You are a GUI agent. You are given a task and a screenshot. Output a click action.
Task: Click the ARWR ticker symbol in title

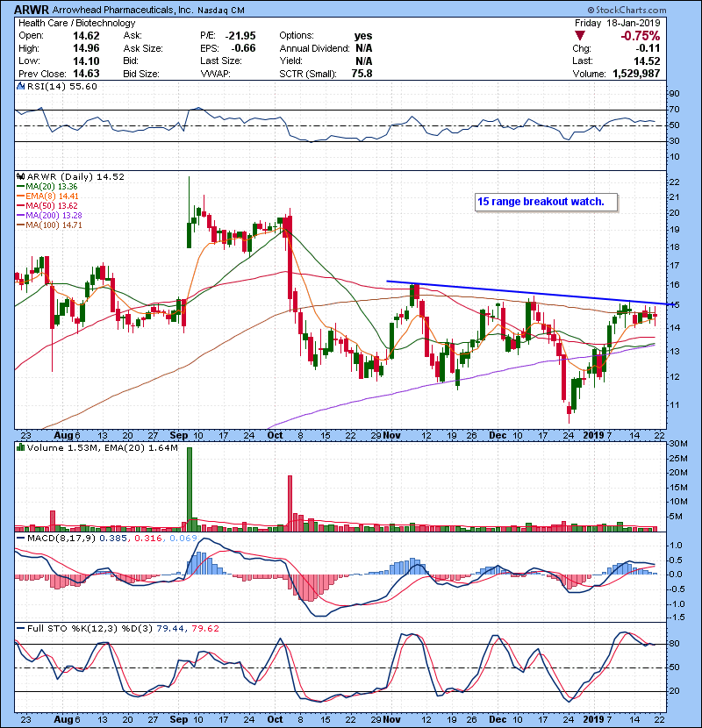pyautogui.click(x=32, y=10)
